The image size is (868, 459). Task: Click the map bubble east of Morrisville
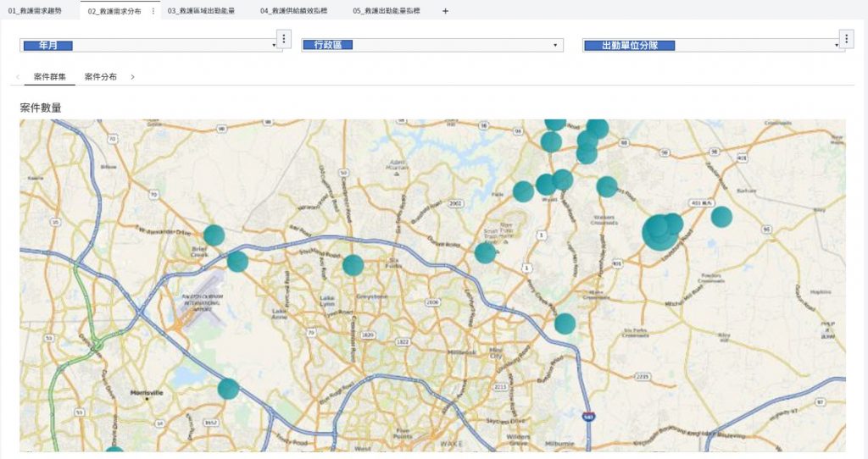point(228,389)
